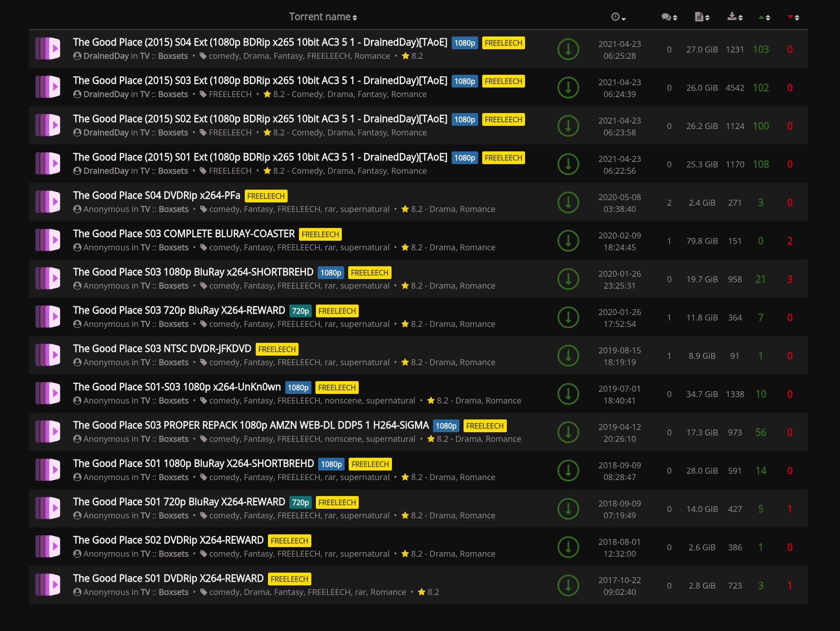Image resolution: width=840 pixels, height=631 pixels.
Task: Click size 34.7 GiB on S01-S03 UnKn0wn row
Action: pos(702,394)
